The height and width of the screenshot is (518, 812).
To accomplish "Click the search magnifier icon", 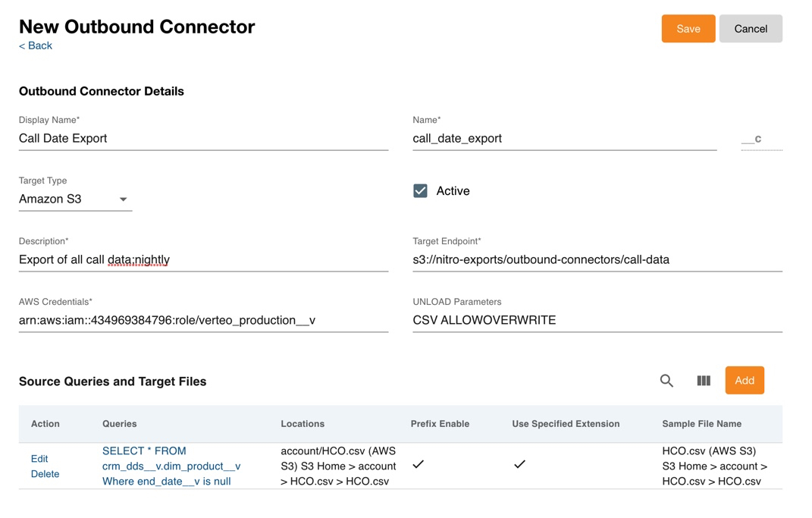I will [x=666, y=381].
